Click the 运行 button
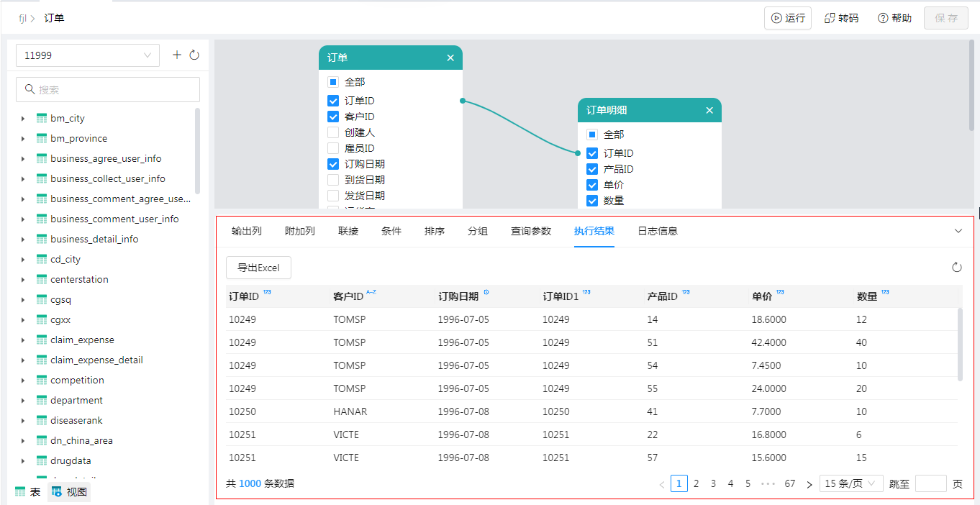Viewport: 980px width, 505px height. click(788, 18)
